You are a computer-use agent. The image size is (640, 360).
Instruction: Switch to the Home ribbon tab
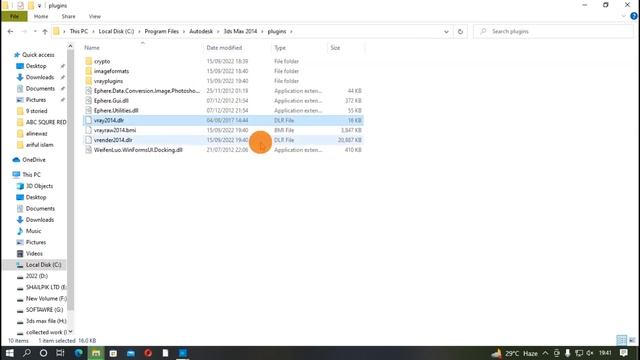pos(41,16)
